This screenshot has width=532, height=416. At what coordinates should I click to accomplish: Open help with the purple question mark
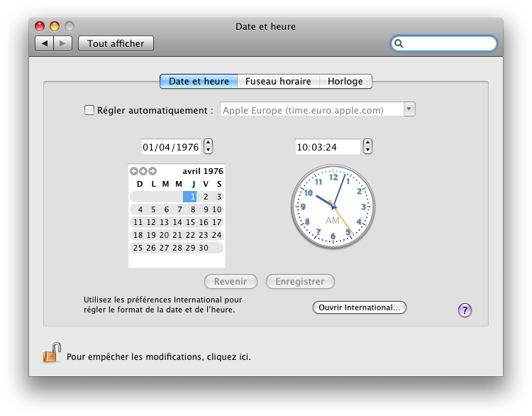(x=465, y=310)
